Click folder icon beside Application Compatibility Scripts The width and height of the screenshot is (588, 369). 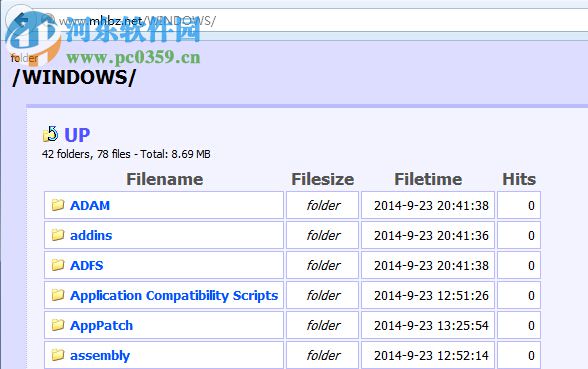coord(58,295)
